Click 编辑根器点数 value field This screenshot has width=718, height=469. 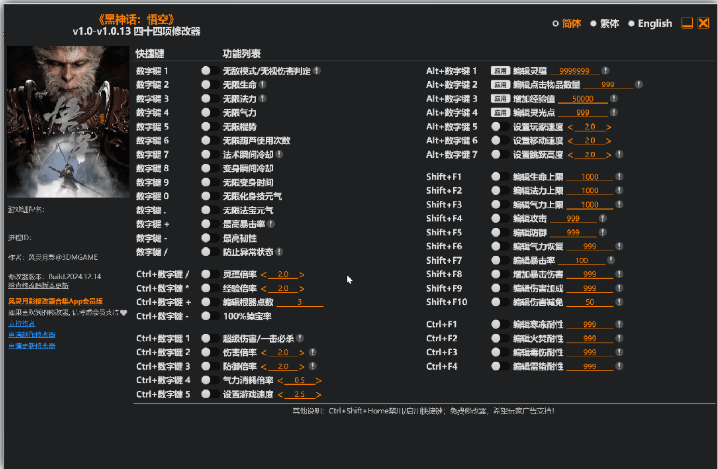(299, 302)
